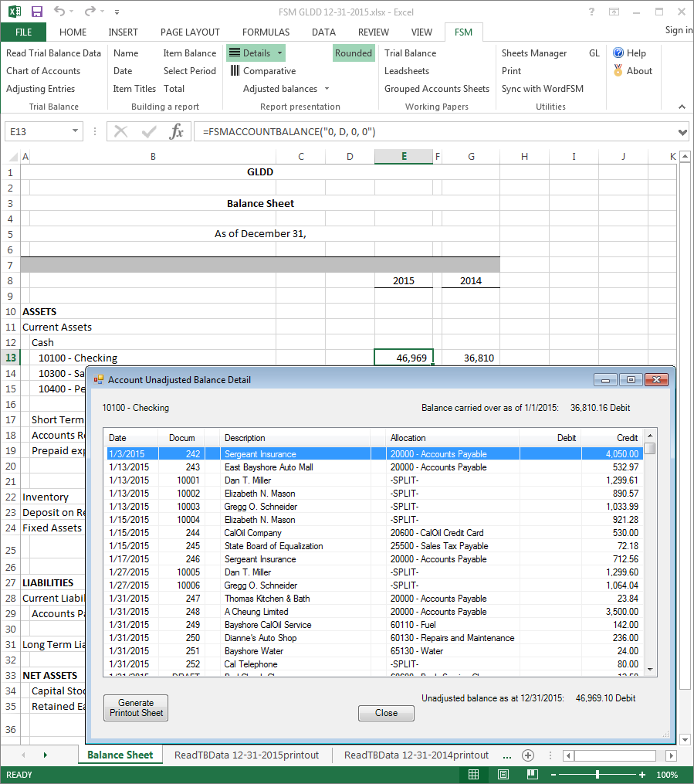Click the zoom out minus icon
Viewport: 694px width, 784px height.
pos(553,775)
